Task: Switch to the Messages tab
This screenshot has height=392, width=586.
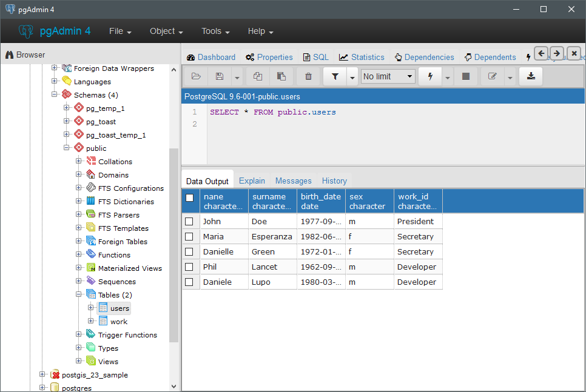Action: click(294, 181)
